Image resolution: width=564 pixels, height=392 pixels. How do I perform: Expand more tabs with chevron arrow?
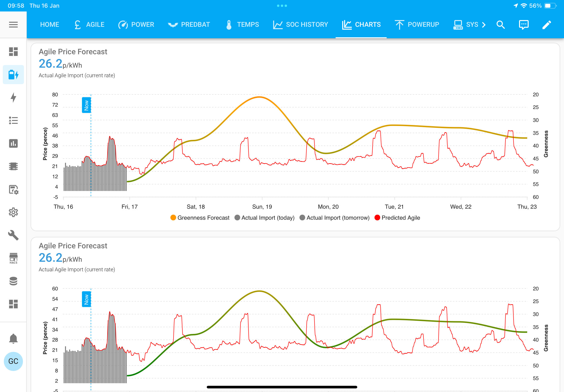click(484, 25)
